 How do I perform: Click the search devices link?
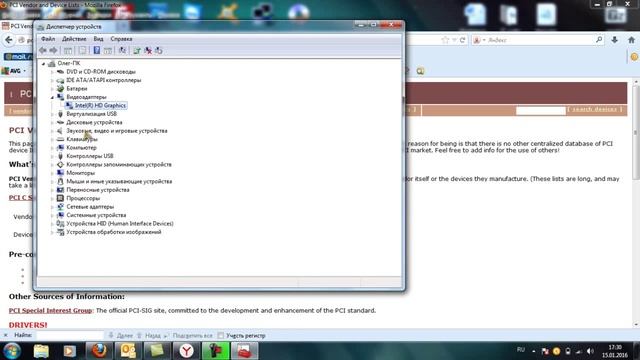pos(595,109)
